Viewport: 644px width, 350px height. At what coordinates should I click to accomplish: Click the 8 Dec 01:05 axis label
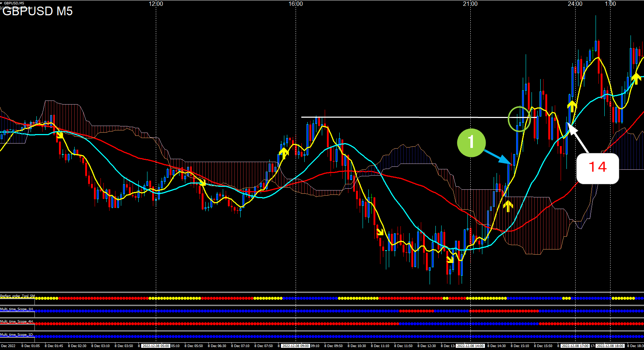click(31, 346)
